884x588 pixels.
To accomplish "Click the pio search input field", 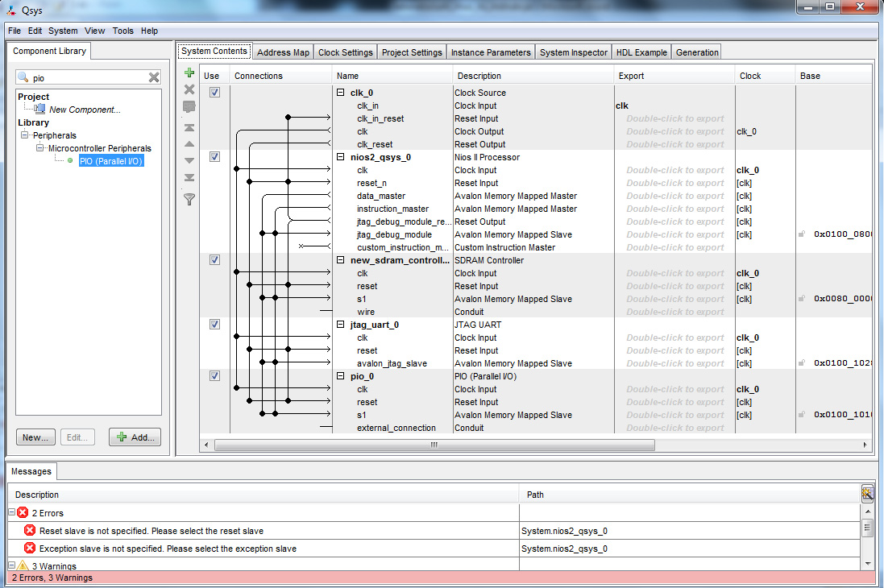I will (89, 77).
